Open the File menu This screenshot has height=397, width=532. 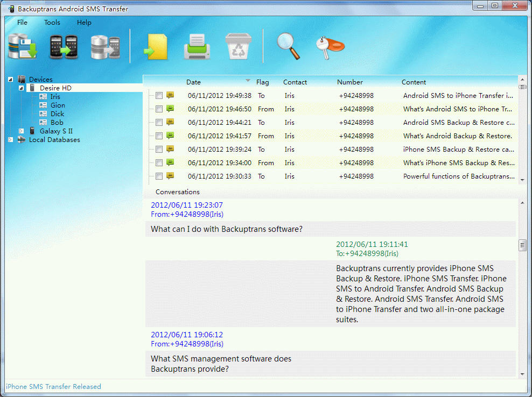[22, 23]
